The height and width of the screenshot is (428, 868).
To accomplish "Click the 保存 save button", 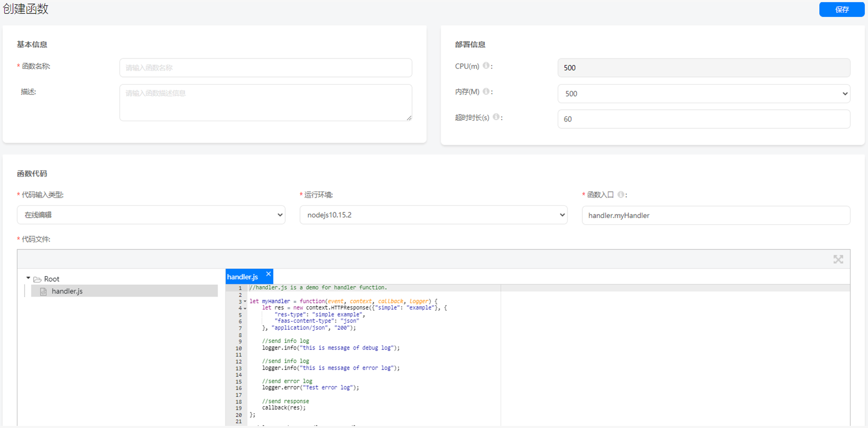I will point(841,9).
